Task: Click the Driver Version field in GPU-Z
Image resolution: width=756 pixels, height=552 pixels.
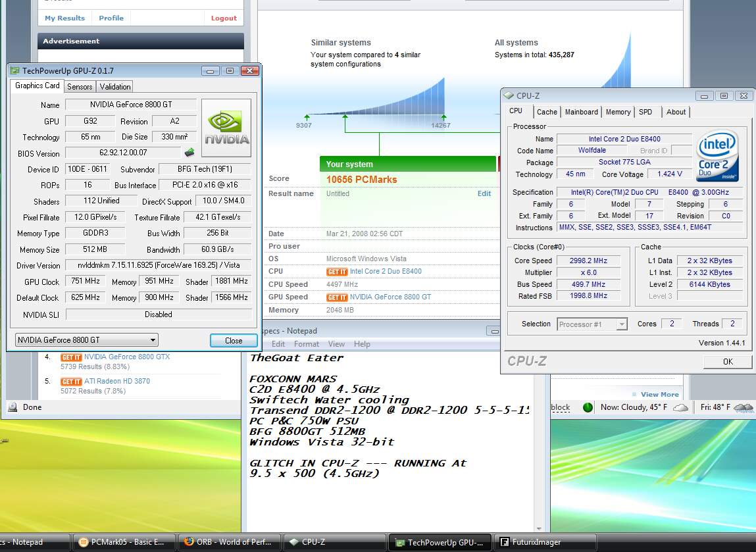Action: click(159, 265)
